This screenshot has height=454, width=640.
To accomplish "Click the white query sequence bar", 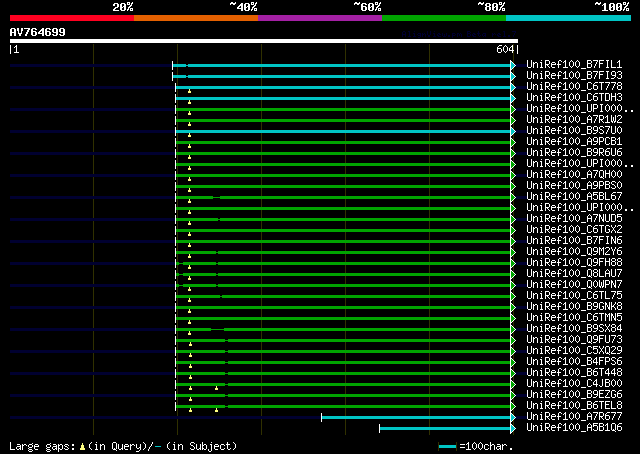I will coord(264,41).
